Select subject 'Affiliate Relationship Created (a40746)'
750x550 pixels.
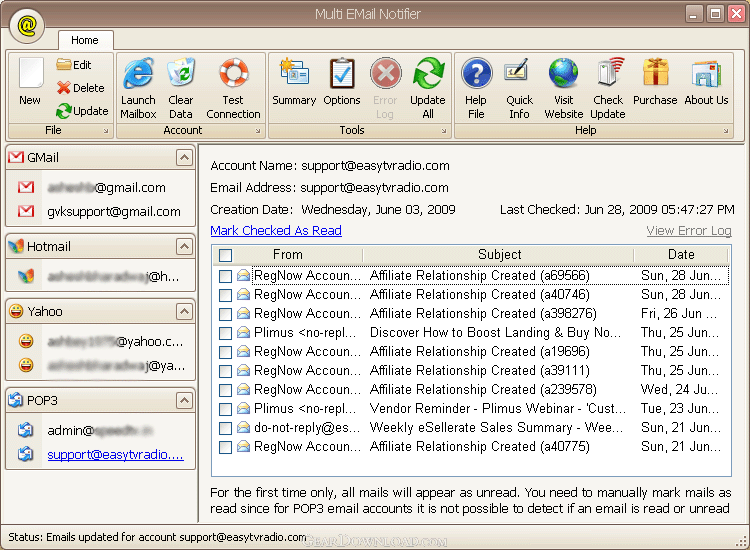tap(480, 295)
